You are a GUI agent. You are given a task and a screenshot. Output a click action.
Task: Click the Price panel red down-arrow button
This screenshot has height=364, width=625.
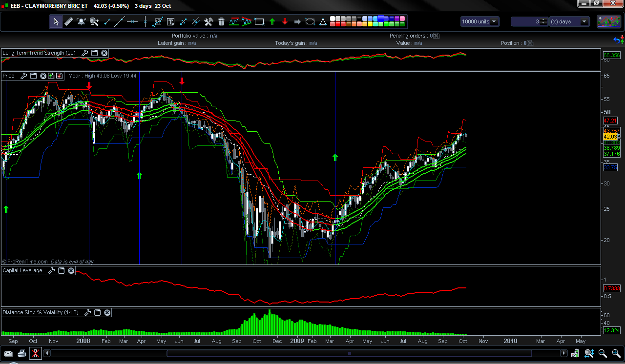(x=59, y=76)
